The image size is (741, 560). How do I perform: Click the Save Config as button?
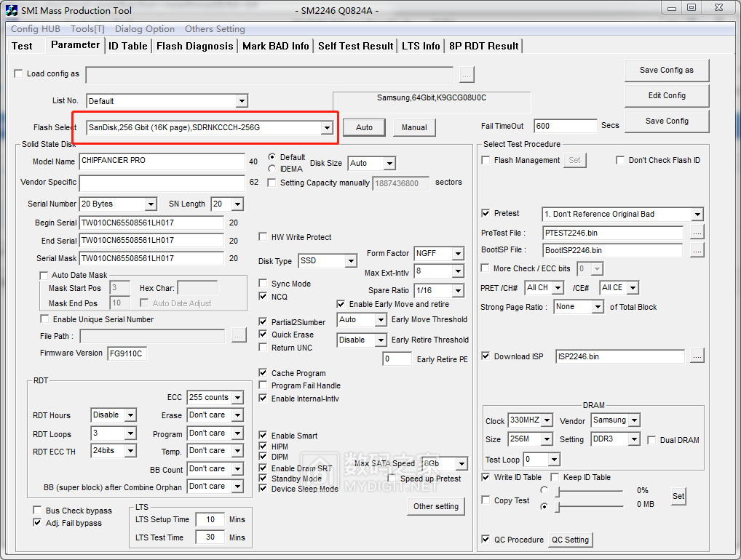coord(666,71)
